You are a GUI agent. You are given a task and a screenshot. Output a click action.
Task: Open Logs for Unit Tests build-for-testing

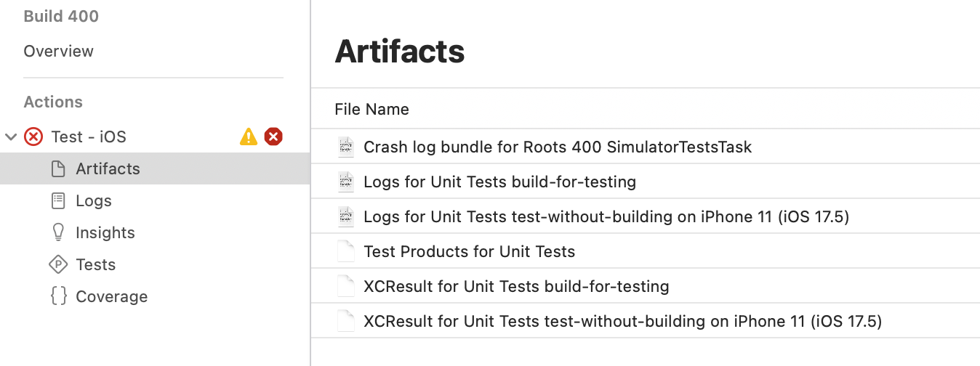point(499,182)
